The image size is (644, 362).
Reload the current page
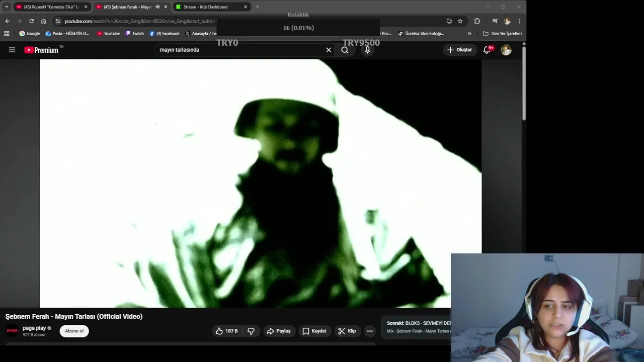[31, 21]
